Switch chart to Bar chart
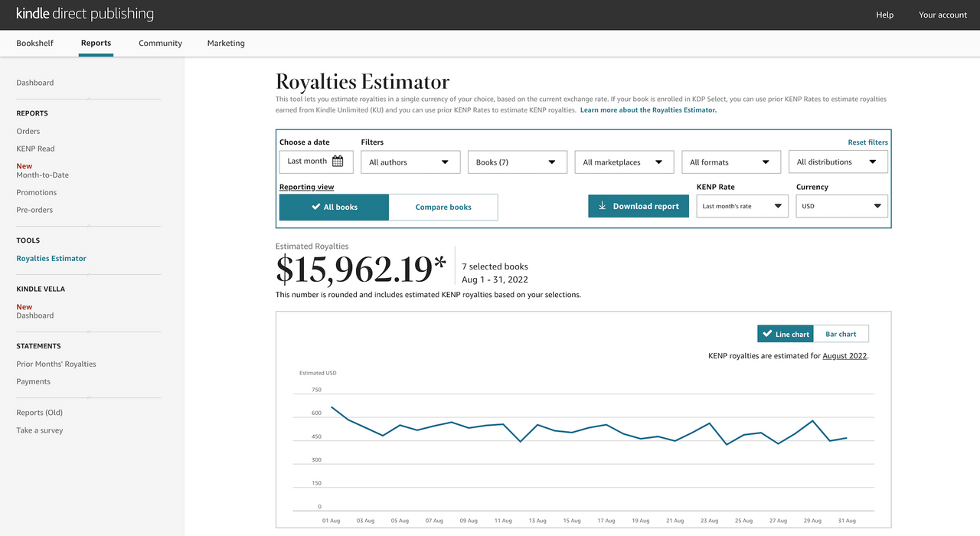This screenshot has width=980, height=536. 841,334
